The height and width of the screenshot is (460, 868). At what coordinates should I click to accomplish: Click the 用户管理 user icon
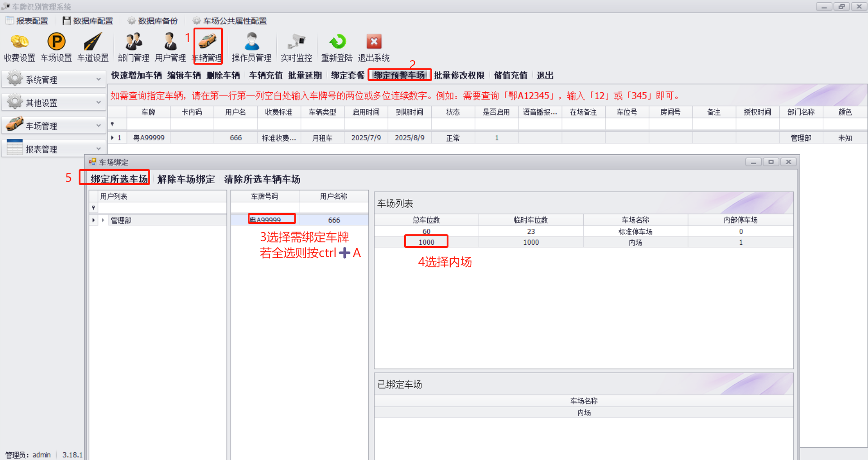pos(170,42)
